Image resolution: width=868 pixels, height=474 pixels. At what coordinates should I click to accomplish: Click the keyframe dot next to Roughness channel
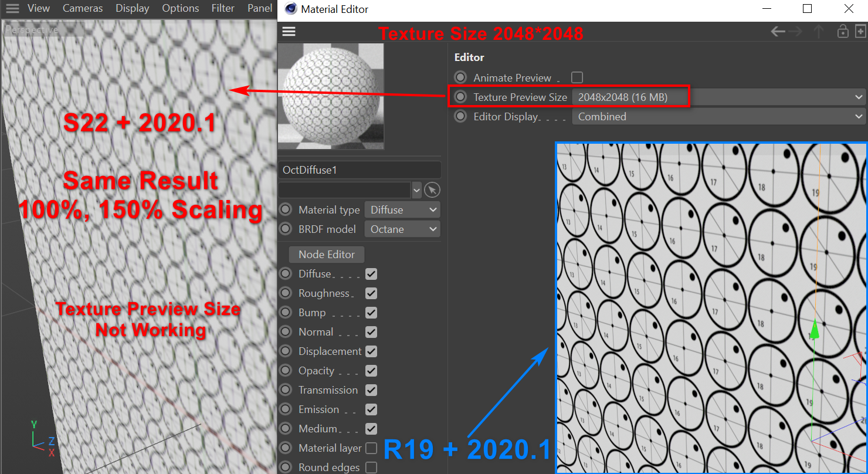(286, 293)
